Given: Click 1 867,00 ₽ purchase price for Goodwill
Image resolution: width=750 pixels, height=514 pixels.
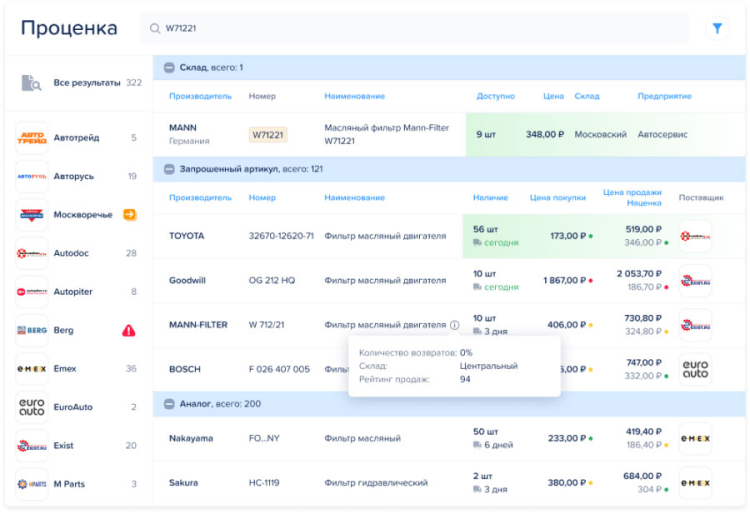Looking at the screenshot, I should click(x=564, y=281).
